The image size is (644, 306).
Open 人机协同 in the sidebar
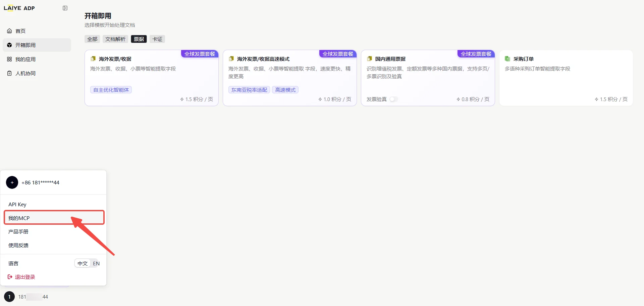click(x=37, y=73)
